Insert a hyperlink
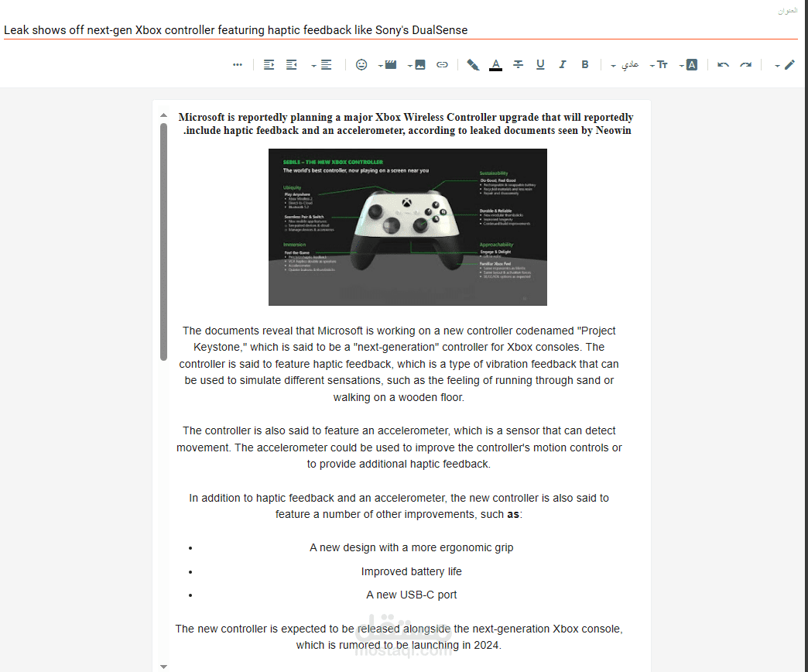The height and width of the screenshot is (672, 808). click(x=443, y=64)
